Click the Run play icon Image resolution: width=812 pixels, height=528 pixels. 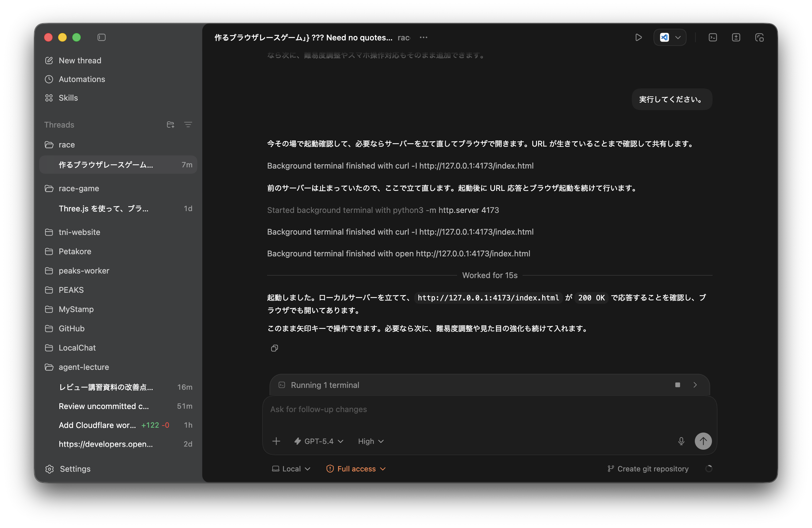[638, 37]
